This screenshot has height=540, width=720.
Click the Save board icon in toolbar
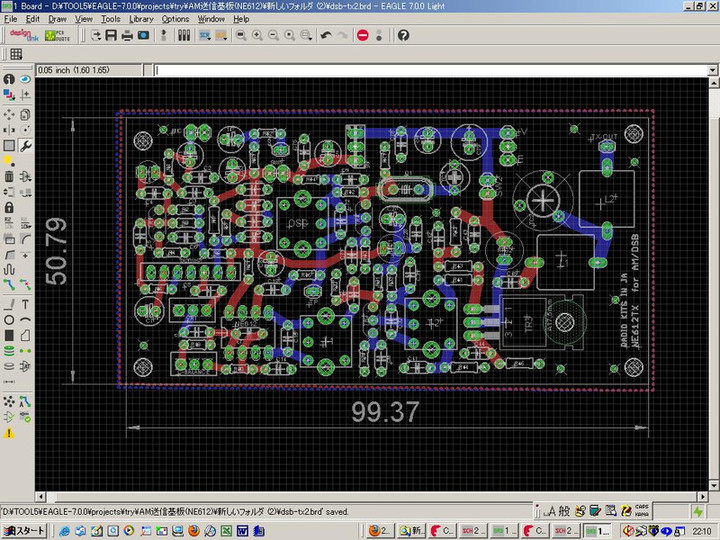point(111,35)
